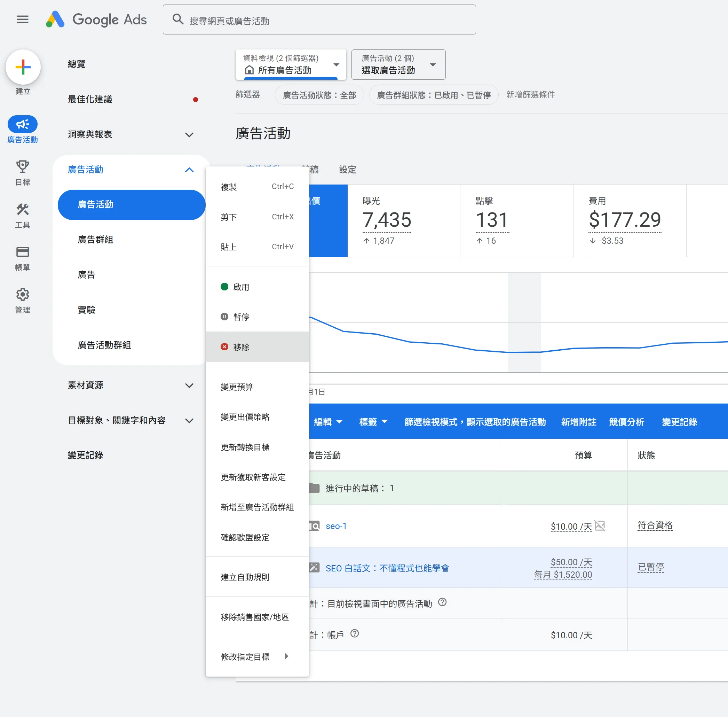
Task: Expand 目標對象、關鍵字和內容 section
Action: (x=189, y=420)
